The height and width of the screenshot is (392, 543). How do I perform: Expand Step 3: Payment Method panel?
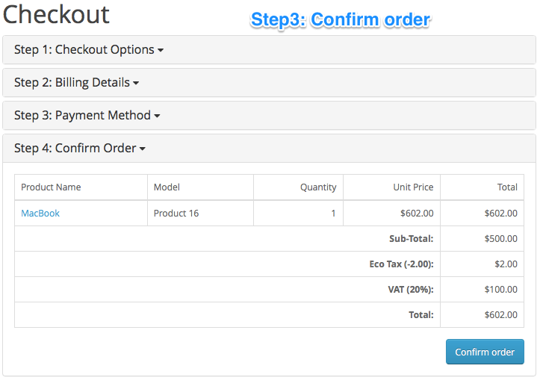coord(87,115)
